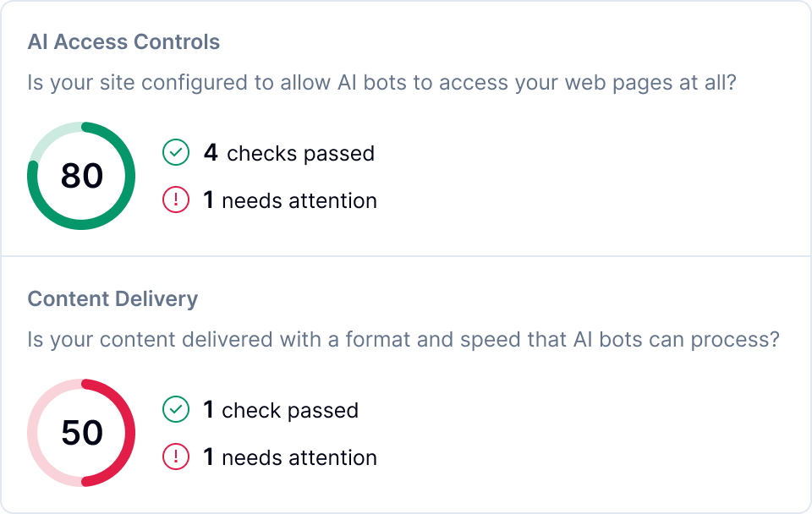Click the warning circle icon in Content Delivery section
Image resolution: width=812 pixels, height=514 pixels.
click(177, 457)
